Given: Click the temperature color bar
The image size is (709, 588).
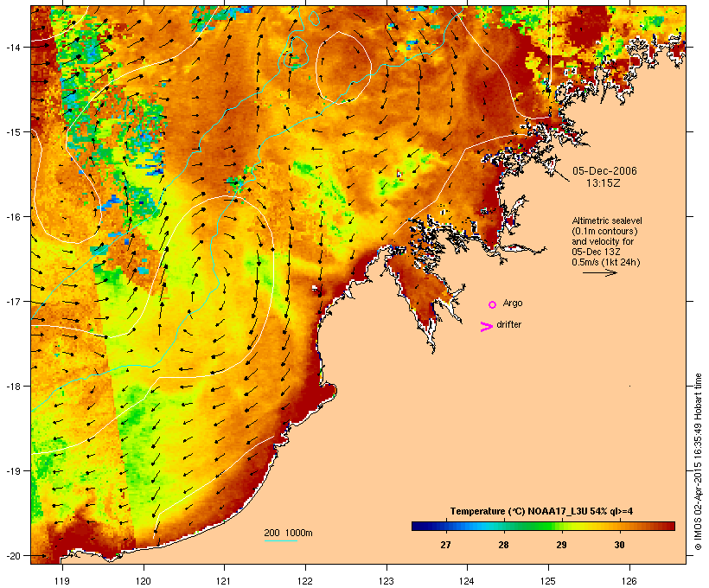Looking at the screenshot, I should 543,526.
